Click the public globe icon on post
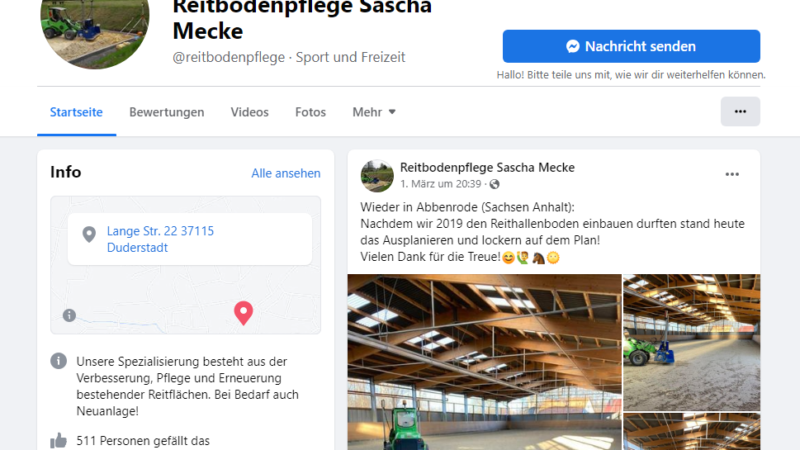Image resolution: width=800 pixels, height=450 pixels. (494, 184)
